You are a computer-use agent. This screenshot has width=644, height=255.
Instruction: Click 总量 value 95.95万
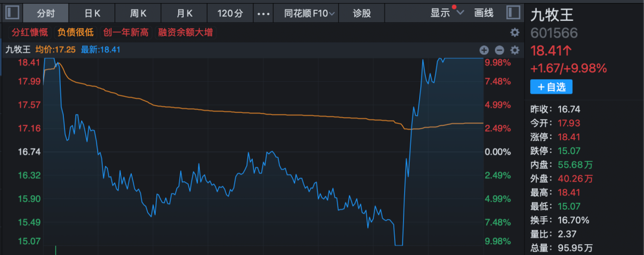click(x=575, y=248)
